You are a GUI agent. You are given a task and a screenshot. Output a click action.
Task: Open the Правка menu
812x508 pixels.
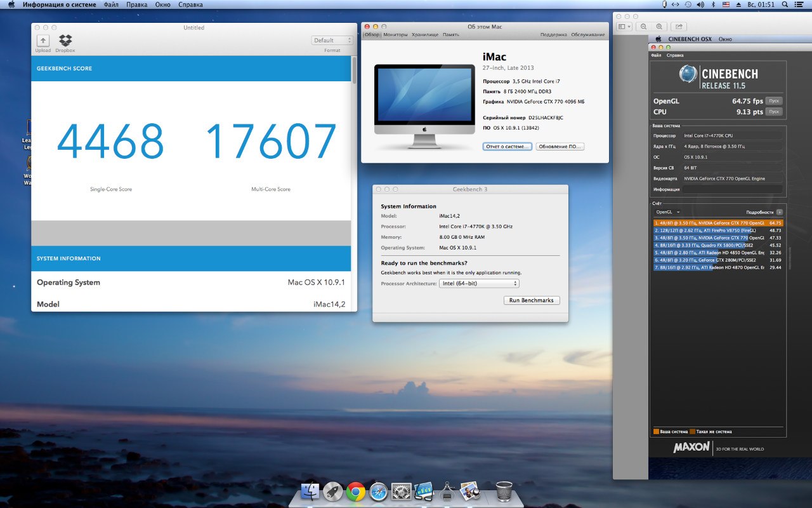(x=137, y=4)
